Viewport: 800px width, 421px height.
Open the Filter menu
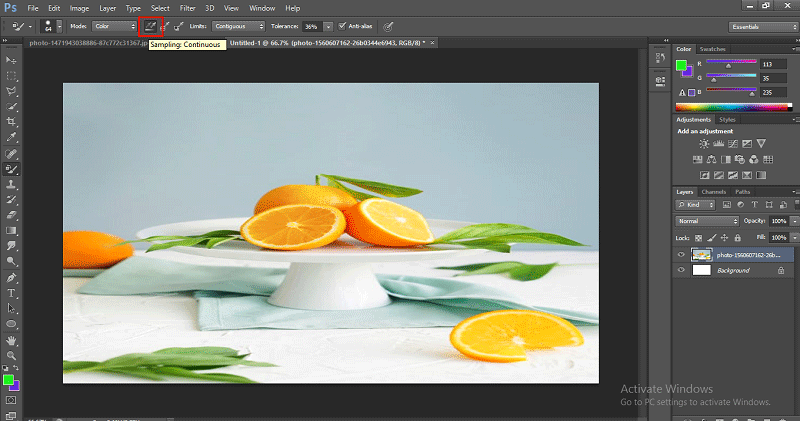[187, 8]
